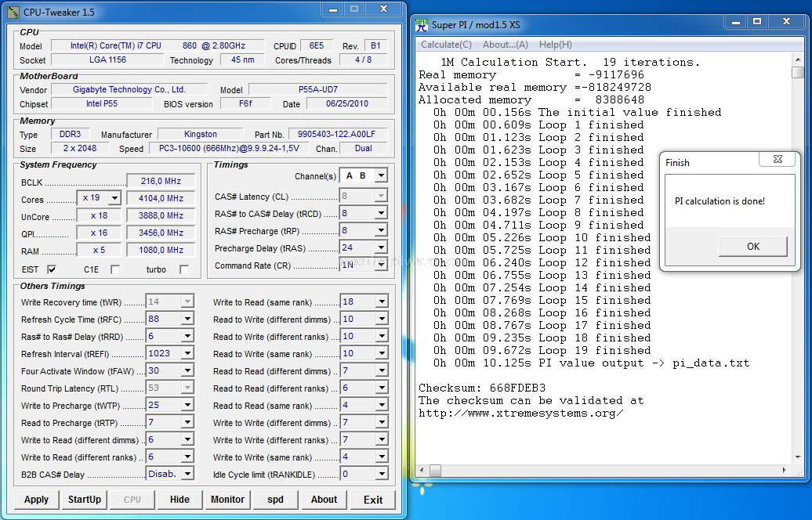The width and height of the screenshot is (812, 520).
Task: Click the 'PI calculation is done!' message
Action: click(720, 200)
